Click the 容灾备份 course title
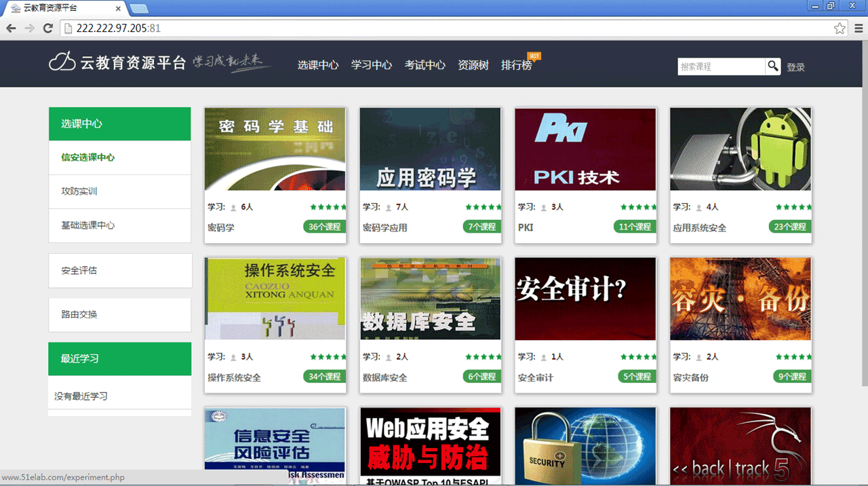This screenshot has height=486, width=868. (x=691, y=378)
